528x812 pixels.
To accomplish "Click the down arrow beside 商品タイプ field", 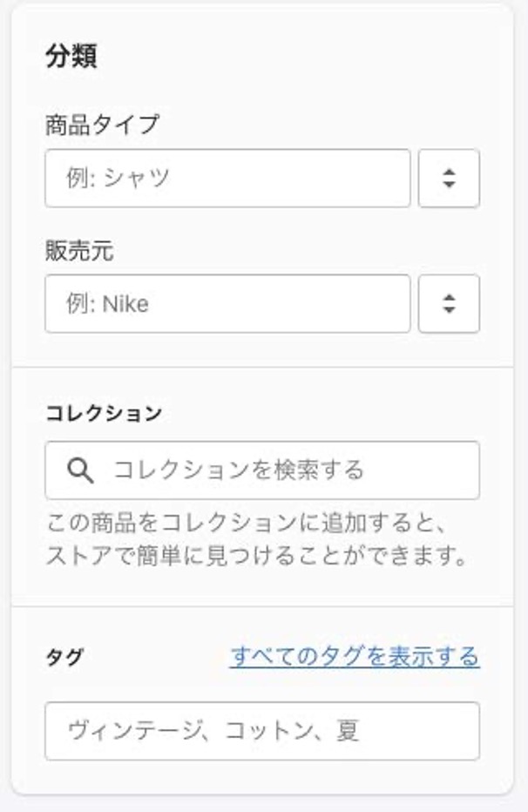I will point(449,185).
